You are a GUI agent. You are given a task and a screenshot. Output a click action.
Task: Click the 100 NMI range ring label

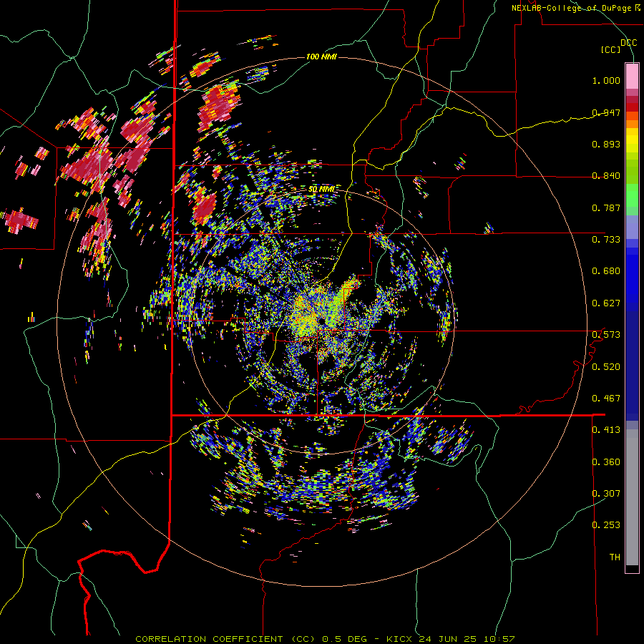coord(321,57)
